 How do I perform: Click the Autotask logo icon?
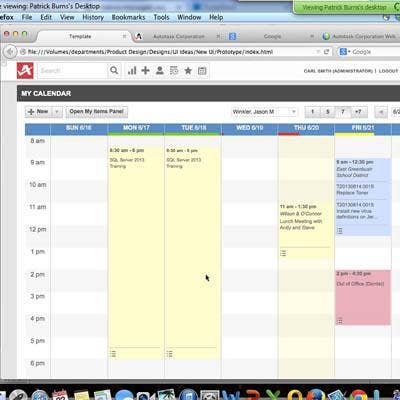tap(25, 71)
